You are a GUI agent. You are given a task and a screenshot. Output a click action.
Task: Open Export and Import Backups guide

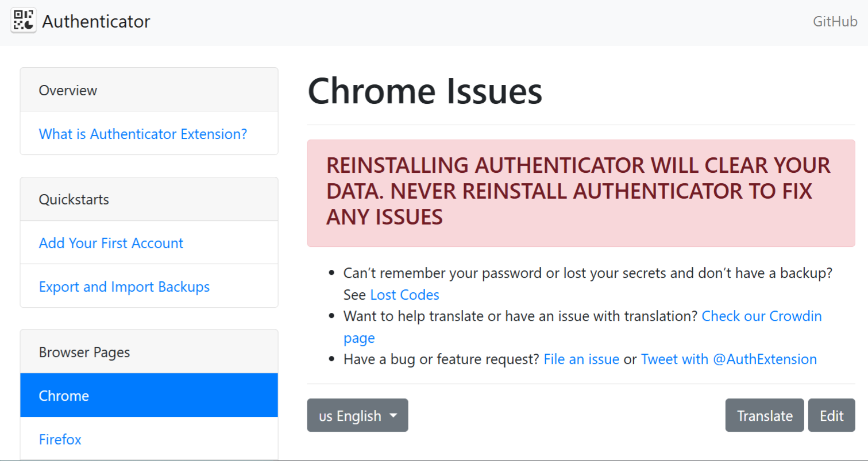[124, 286]
